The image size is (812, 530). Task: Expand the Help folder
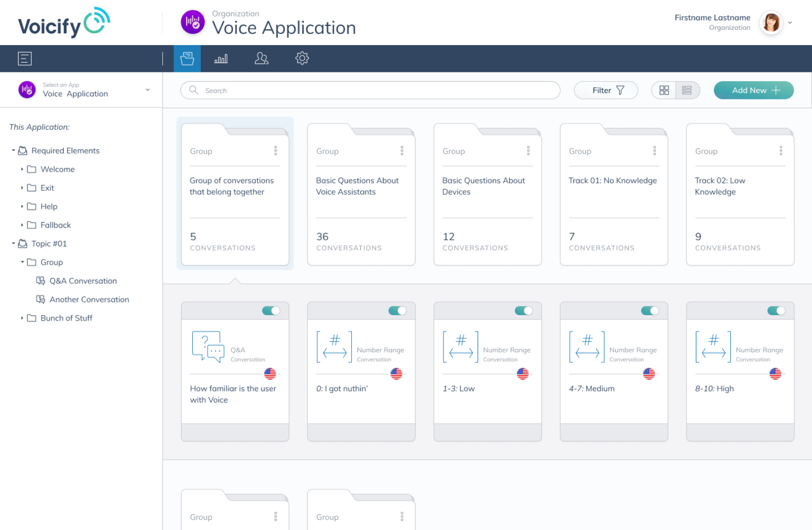point(22,207)
